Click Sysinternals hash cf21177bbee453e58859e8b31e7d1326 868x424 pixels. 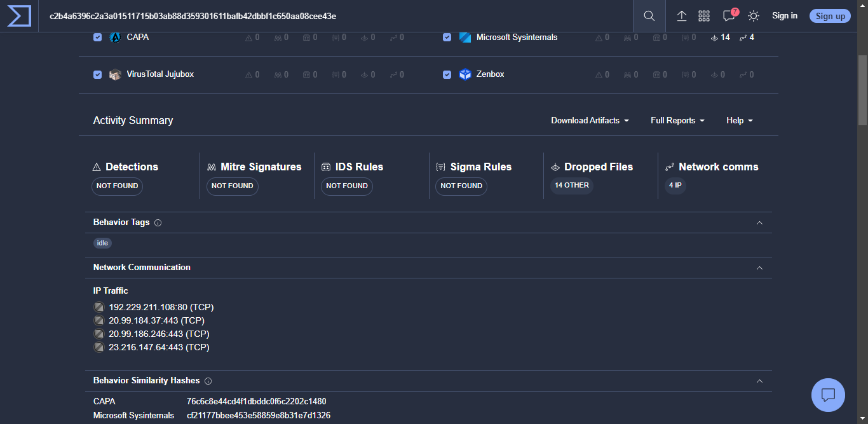click(x=259, y=416)
